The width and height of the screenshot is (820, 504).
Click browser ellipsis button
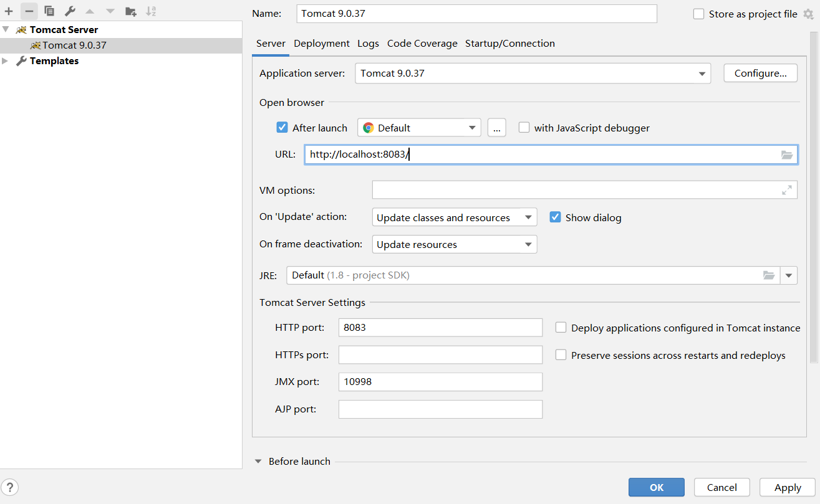click(x=496, y=128)
